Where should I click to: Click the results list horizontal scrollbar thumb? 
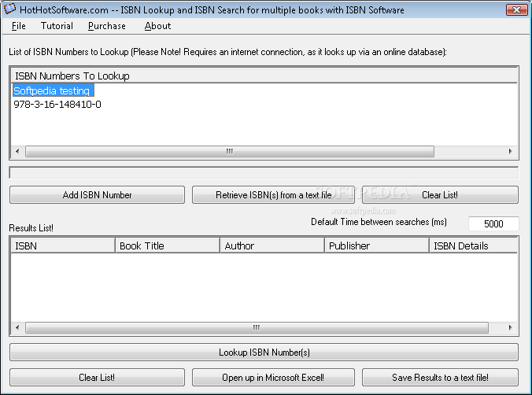(x=257, y=327)
